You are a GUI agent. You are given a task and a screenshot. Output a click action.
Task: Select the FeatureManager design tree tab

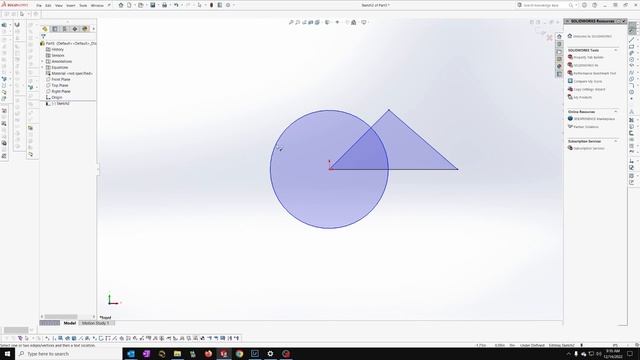coord(45,29)
